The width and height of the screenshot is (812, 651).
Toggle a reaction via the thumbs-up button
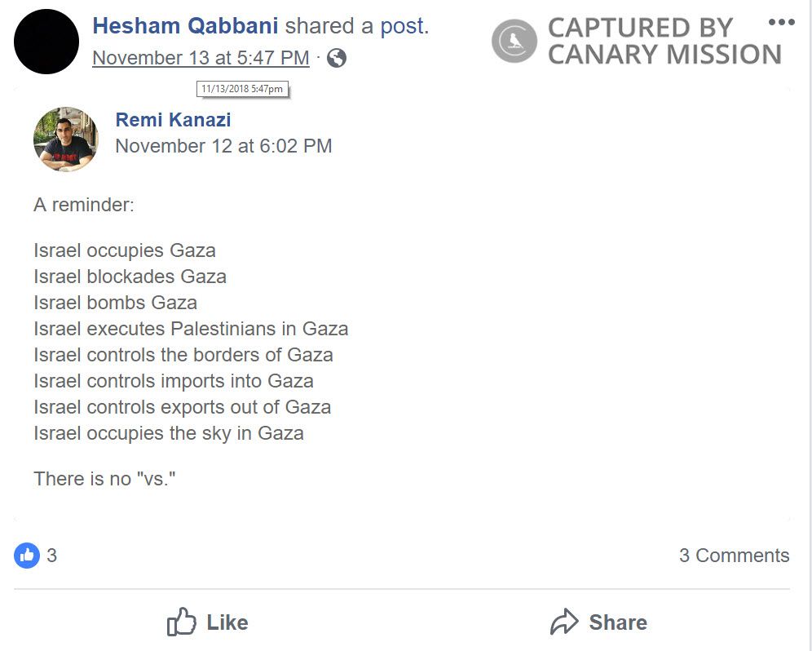(x=206, y=622)
